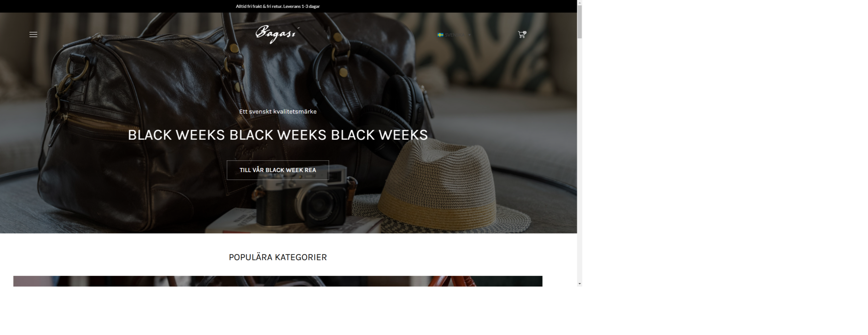
Task: Click TILL VÅR BLACK WEEK REA button
Action: [x=278, y=170]
